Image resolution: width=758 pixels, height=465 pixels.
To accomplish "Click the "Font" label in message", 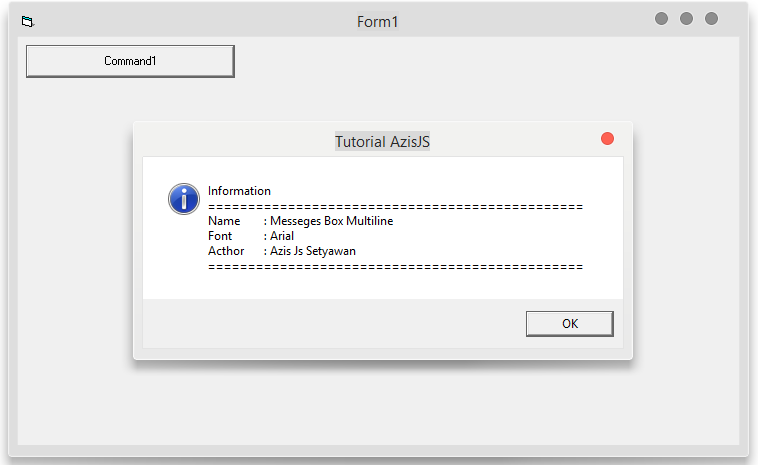I will click(x=220, y=236).
